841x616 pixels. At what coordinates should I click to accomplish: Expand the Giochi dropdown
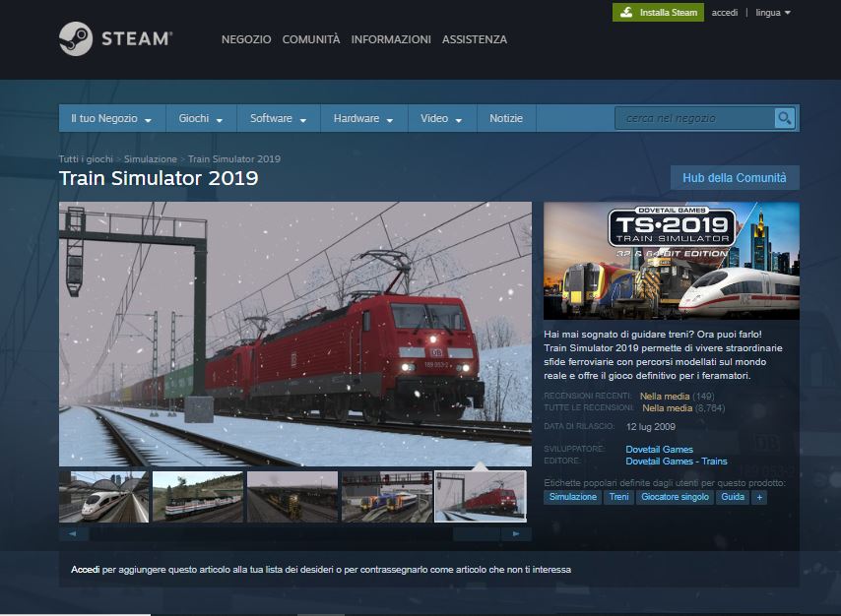tap(201, 118)
